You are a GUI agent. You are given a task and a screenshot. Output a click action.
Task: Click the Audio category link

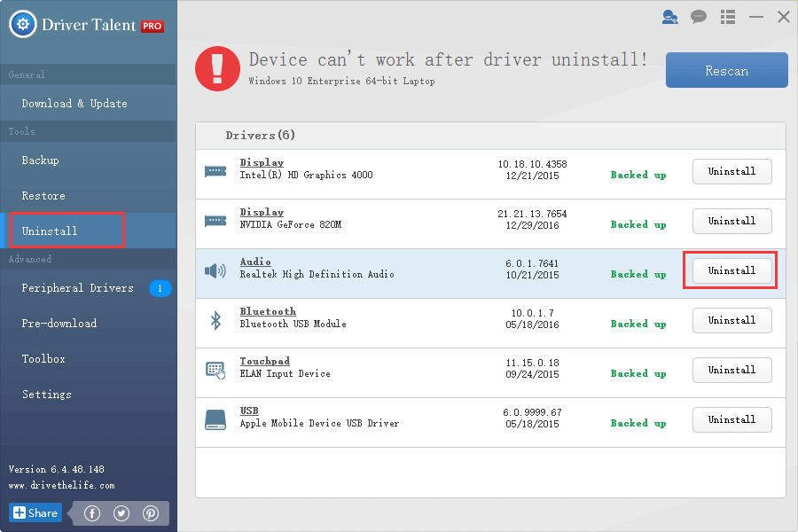[255, 262]
